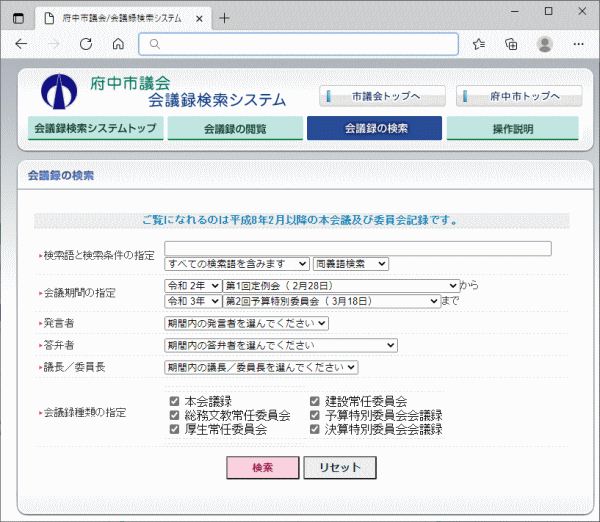Switch to the 会議録の閲覧 tab
This screenshot has height=522, width=600.
click(235, 128)
